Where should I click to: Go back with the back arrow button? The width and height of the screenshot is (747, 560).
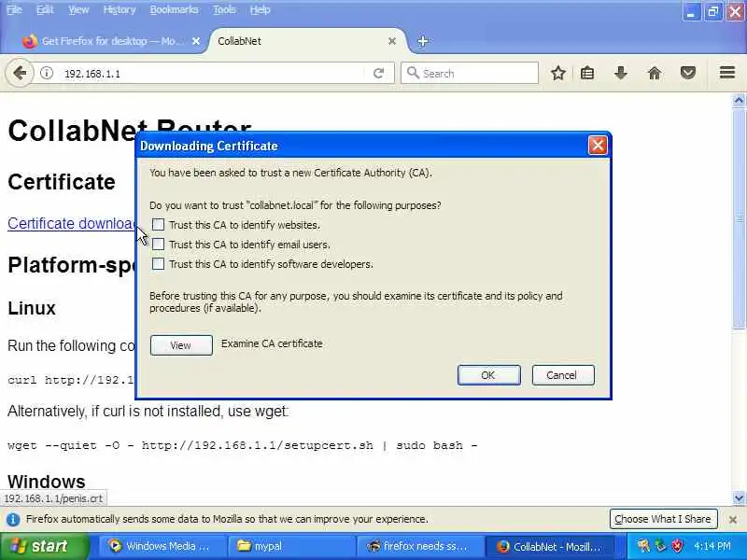click(x=19, y=74)
